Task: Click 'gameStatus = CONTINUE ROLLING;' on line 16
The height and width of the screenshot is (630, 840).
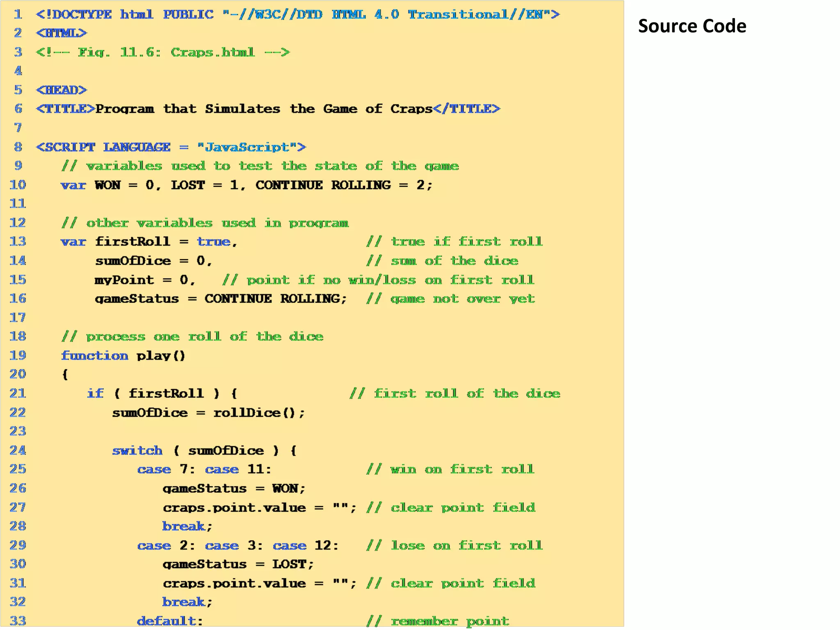Action: (221, 299)
